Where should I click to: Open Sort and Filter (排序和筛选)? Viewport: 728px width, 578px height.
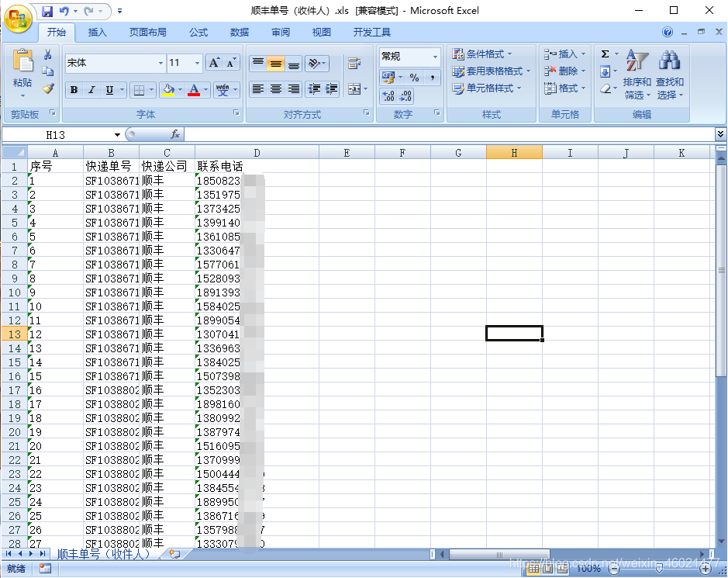(637, 74)
